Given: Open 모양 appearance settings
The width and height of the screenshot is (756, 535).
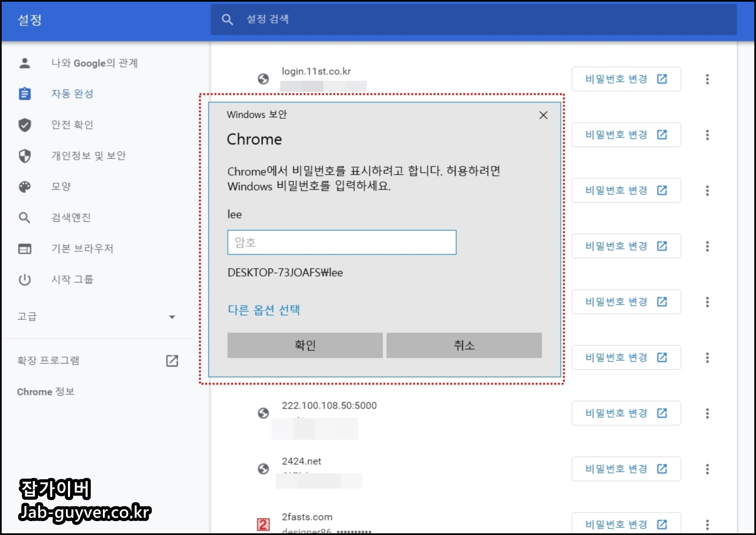Looking at the screenshot, I should [61, 186].
